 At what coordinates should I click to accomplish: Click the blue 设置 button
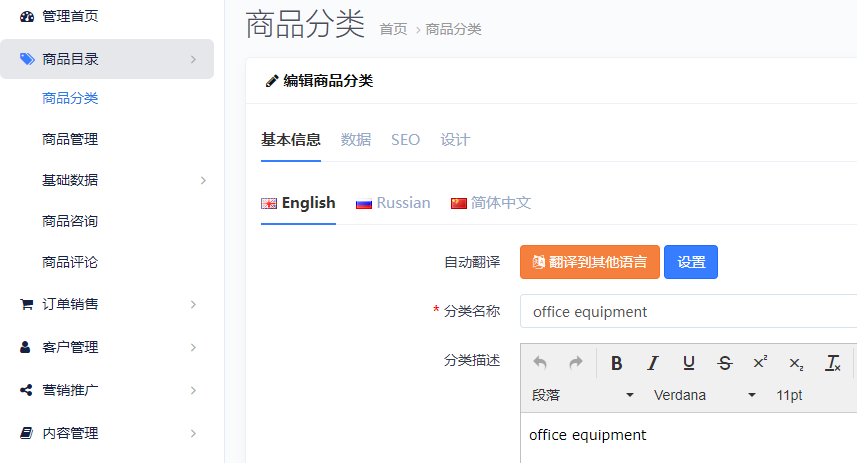pos(691,262)
